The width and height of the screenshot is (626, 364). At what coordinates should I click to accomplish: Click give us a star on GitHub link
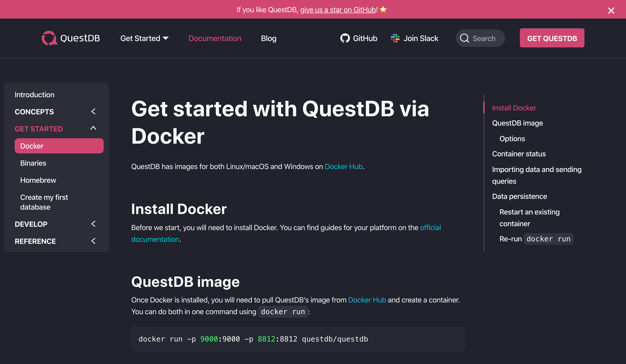338,10
